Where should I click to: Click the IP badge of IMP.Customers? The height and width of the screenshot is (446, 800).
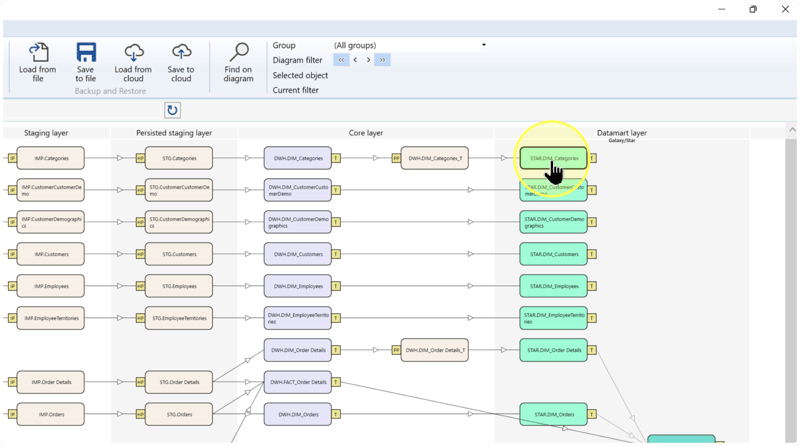pos(12,254)
